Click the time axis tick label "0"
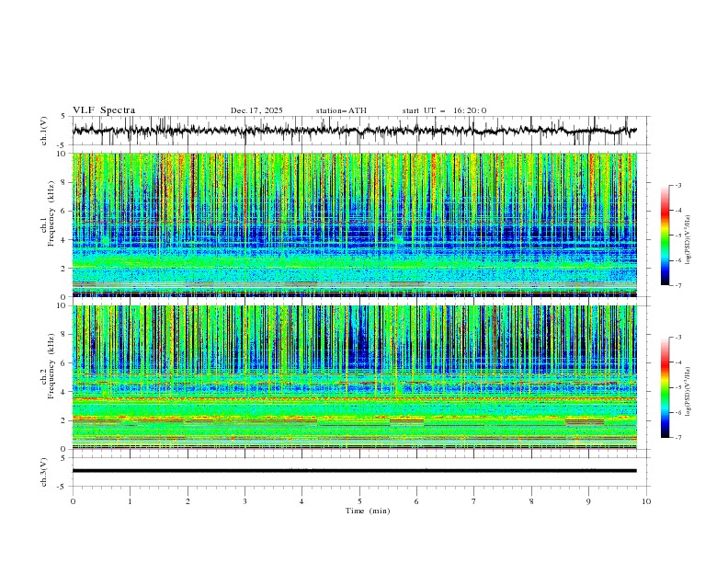 [73, 501]
